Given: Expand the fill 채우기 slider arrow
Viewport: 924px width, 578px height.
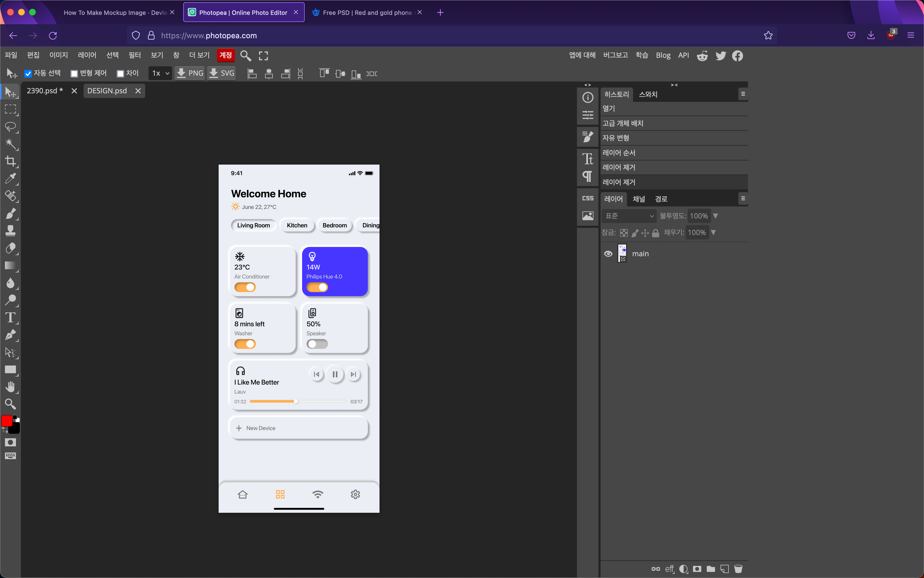Looking at the screenshot, I should [713, 232].
